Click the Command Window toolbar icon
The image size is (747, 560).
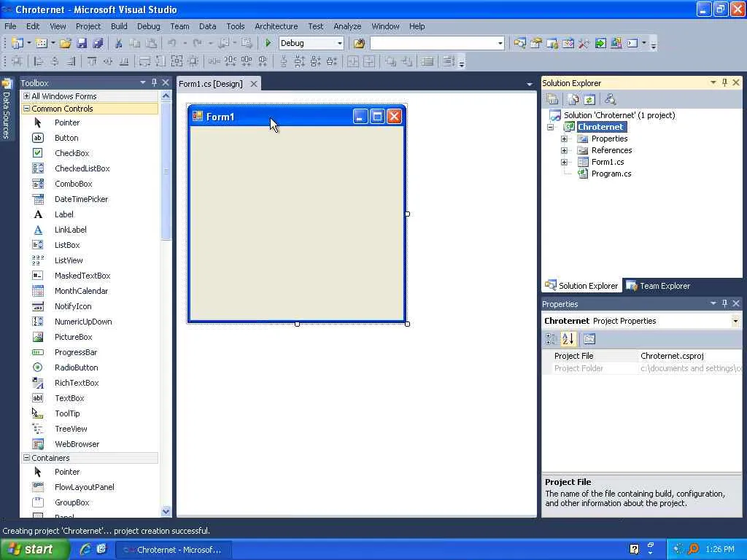632,43
